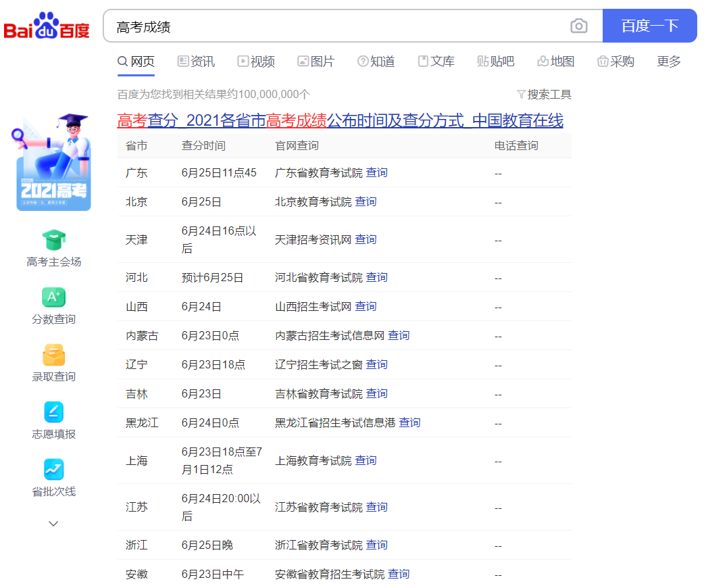The height and width of the screenshot is (588, 704).
Task: Click 查询 link for 天津招考资讯网
Action: coord(366,239)
